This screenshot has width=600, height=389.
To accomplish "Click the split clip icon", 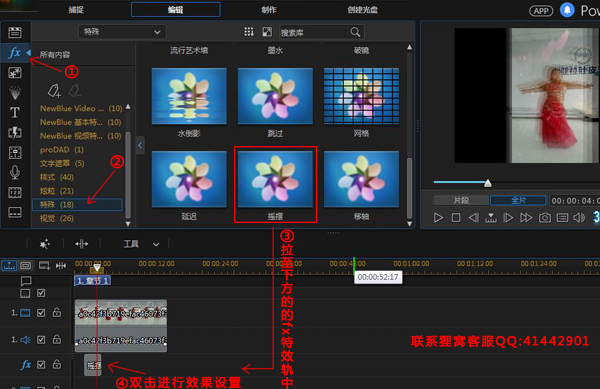I will click(x=82, y=244).
